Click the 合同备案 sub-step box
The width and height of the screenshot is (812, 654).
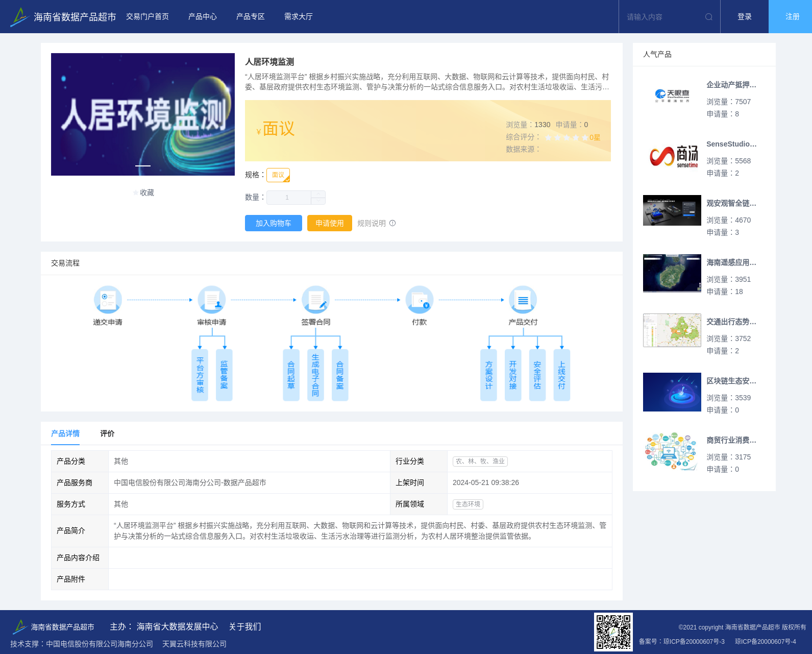tap(340, 375)
